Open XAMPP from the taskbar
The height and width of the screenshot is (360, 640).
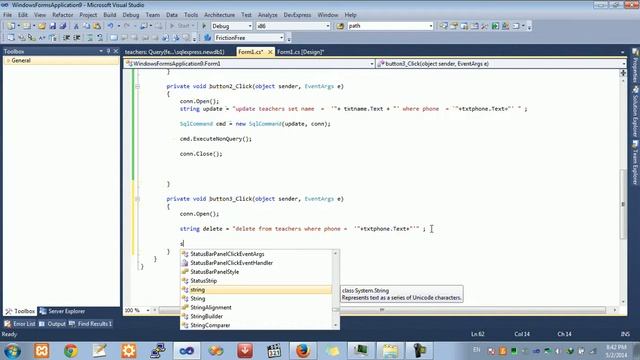click(x=41, y=351)
